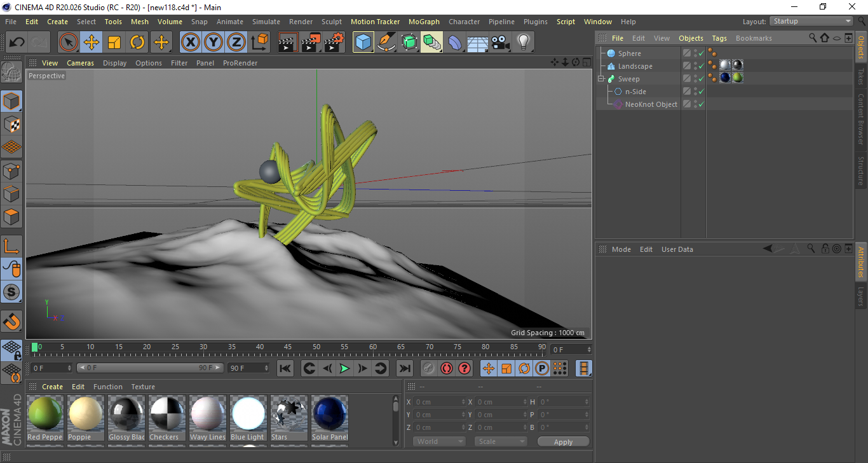Open the Simulate menu

[266, 22]
